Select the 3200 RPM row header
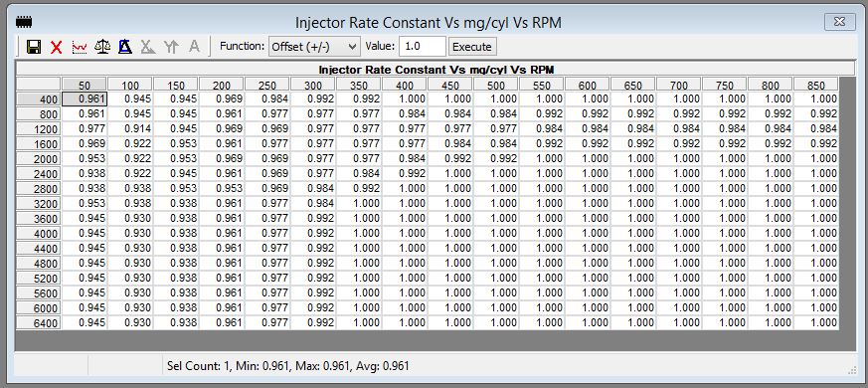868x388 pixels. pos(38,204)
